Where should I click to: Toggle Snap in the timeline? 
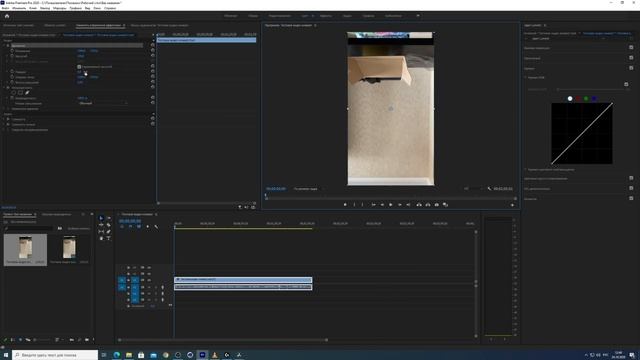pyautogui.click(x=130, y=227)
